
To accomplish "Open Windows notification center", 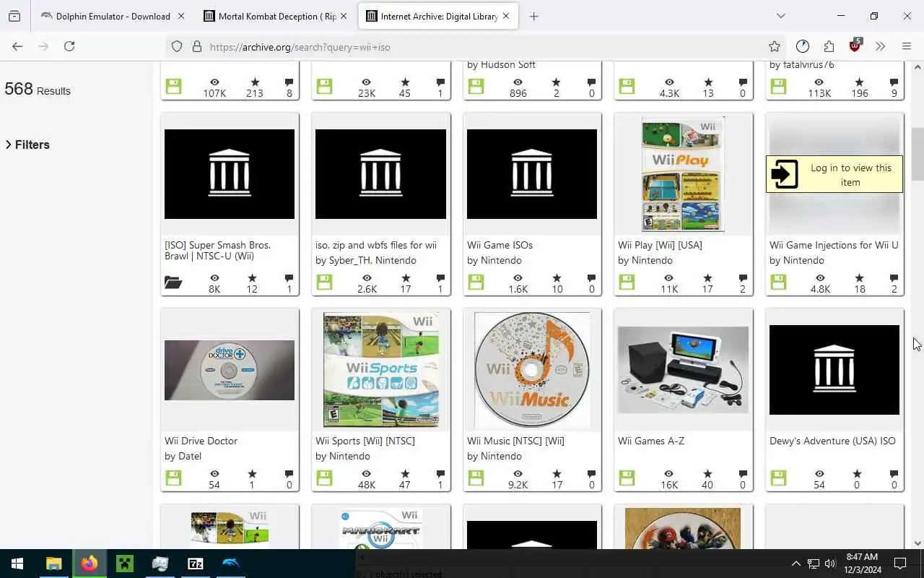I will click(x=900, y=564).
